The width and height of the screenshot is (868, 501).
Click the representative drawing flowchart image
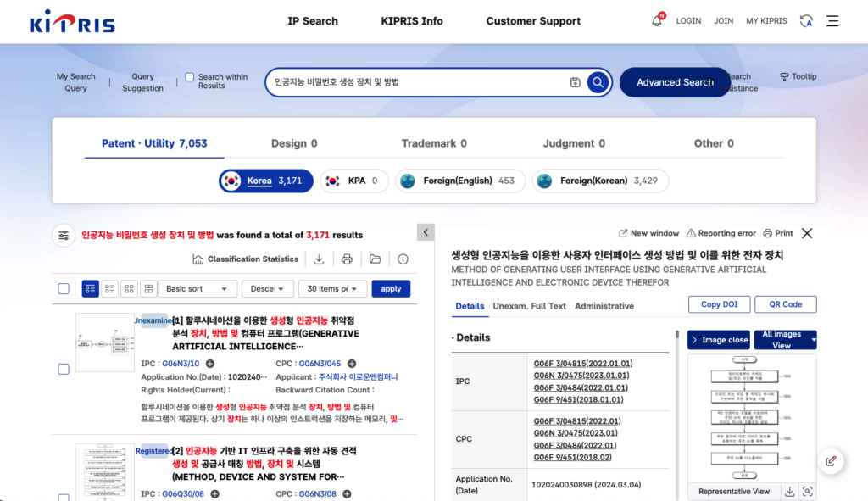(x=750, y=415)
